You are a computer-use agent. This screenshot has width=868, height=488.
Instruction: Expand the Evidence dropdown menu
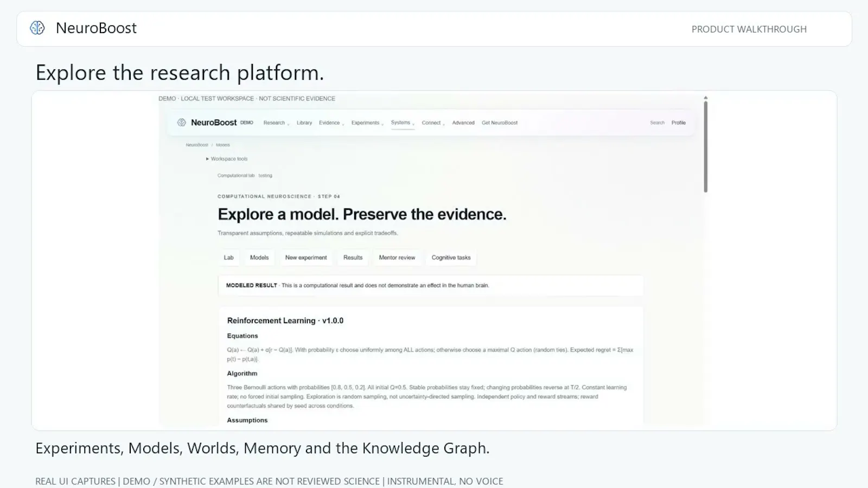pyautogui.click(x=331, y=123)
